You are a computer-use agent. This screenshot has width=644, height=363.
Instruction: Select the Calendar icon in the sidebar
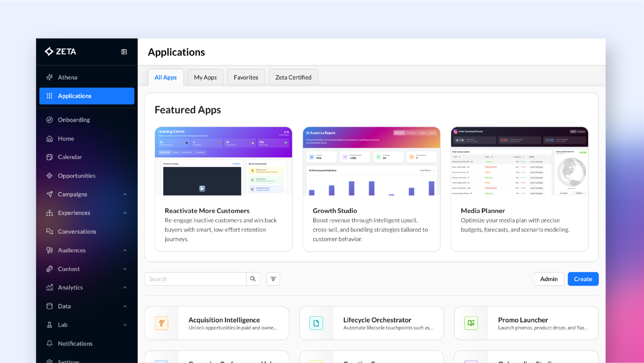coord(49,157)
